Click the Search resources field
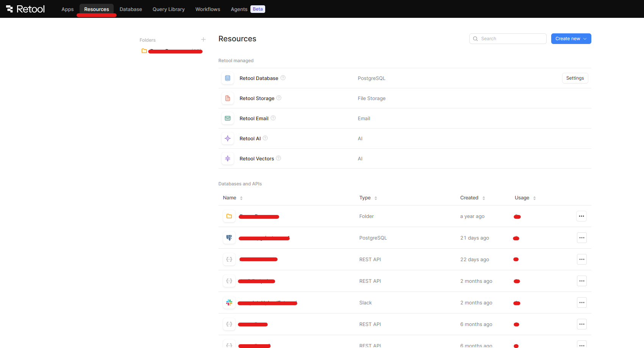644x348 pixels. pyautogui.click(x=508, y=39)
